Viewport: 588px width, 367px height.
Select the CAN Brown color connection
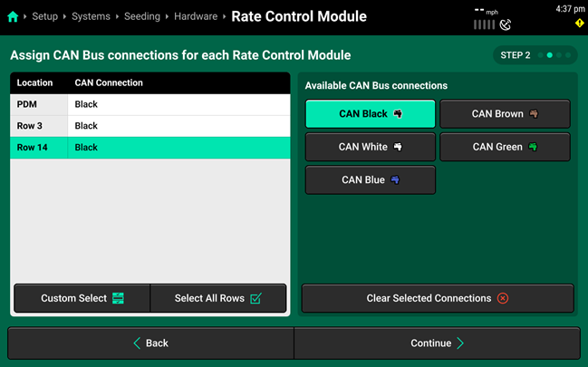[505, 113]
